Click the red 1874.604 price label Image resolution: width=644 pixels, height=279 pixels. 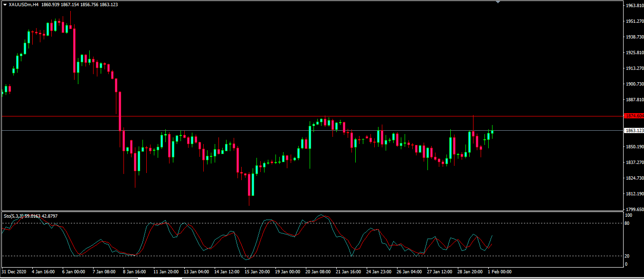coord(634,115)
